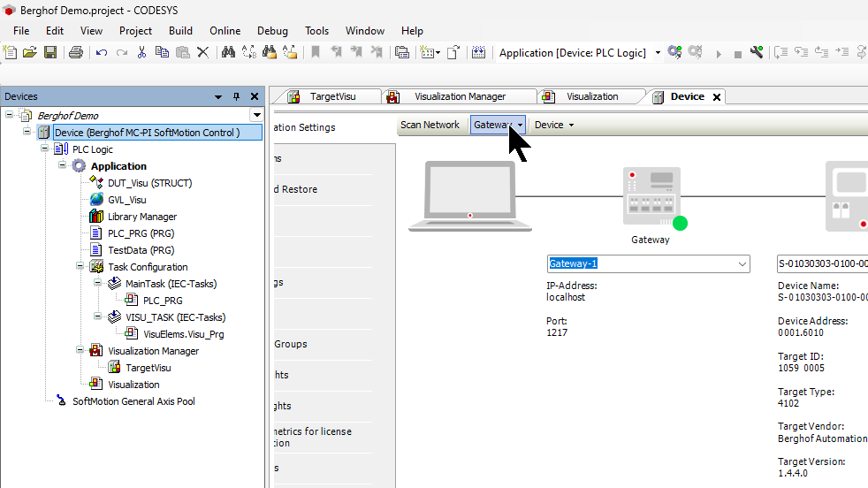868x488 pixels.
Task: Collapse the VISU_TASK tree node
Action: [x=98, y=316]
